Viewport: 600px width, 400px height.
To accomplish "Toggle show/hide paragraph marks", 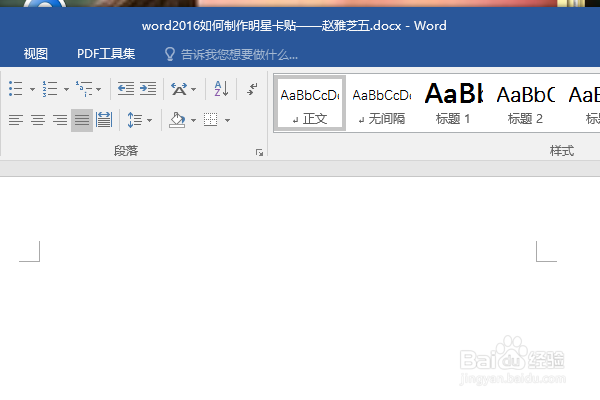I will [252, 89].
